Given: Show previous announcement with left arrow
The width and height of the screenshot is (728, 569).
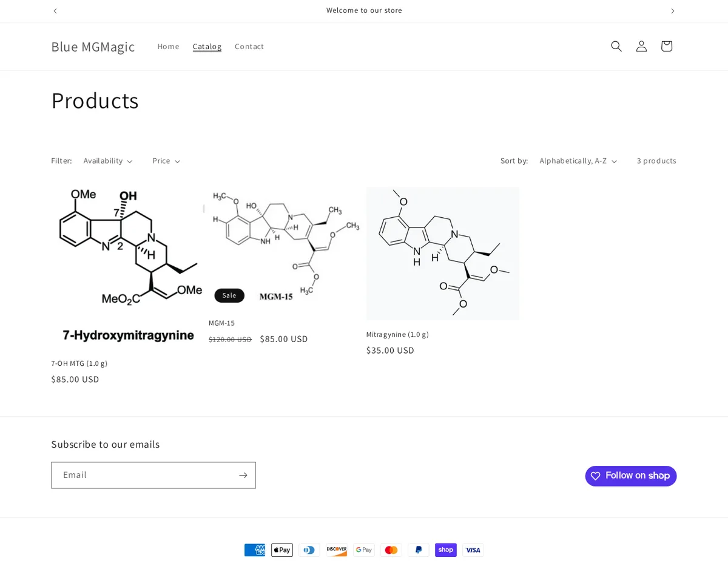Looking at the screenshot, I should pyautogui.click(x=55, y=11).
